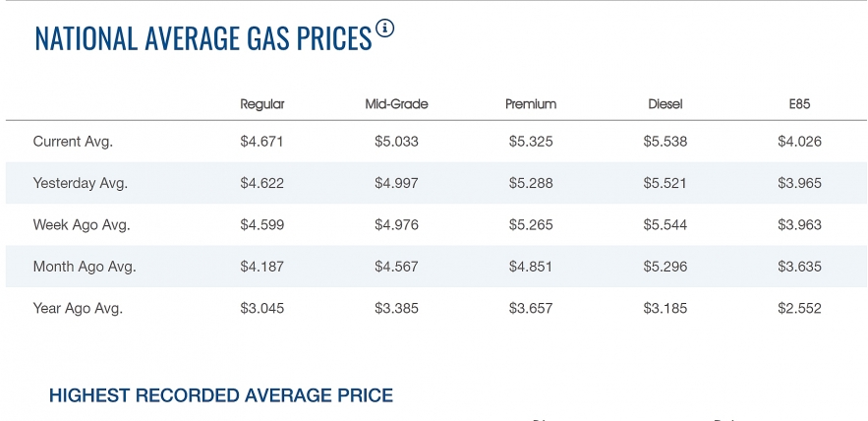Viewport: 868px width, 421px height.
Task: Select the current Diesel price $5.538
Action: pos(665,142)
